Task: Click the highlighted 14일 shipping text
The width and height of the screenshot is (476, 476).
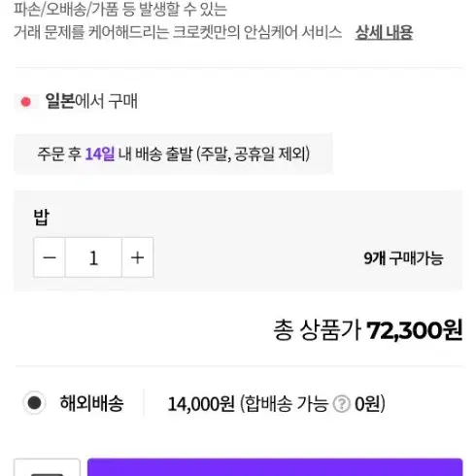Action: 100,153
